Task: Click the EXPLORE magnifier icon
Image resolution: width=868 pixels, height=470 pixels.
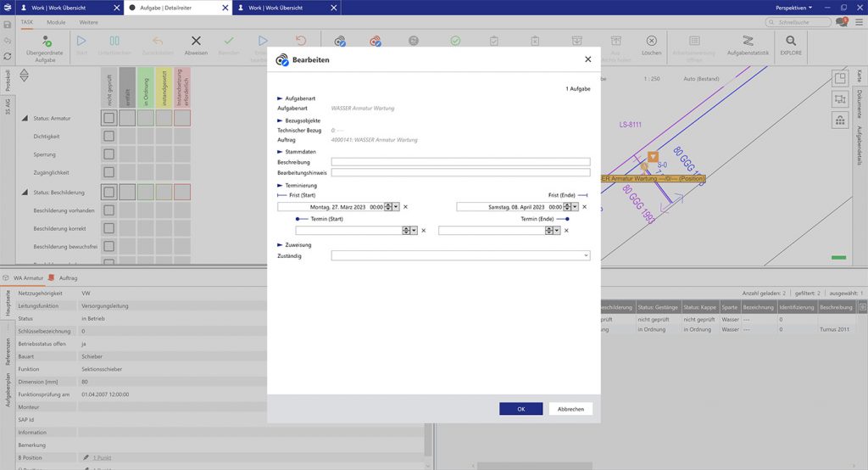Action: pyautogui.click(x=790, y=41)
